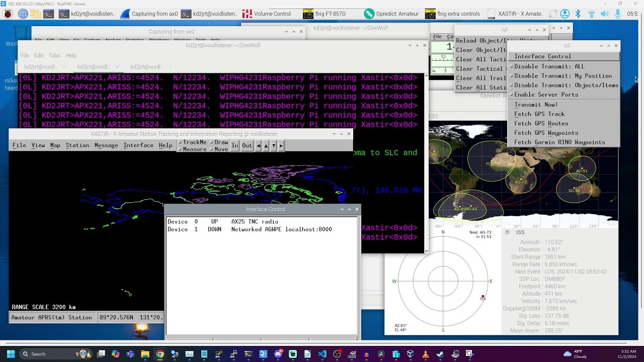Open Google Chrome from Windows taskbar
The height and width of the screenshot is (362, 644).
[159, 354]
